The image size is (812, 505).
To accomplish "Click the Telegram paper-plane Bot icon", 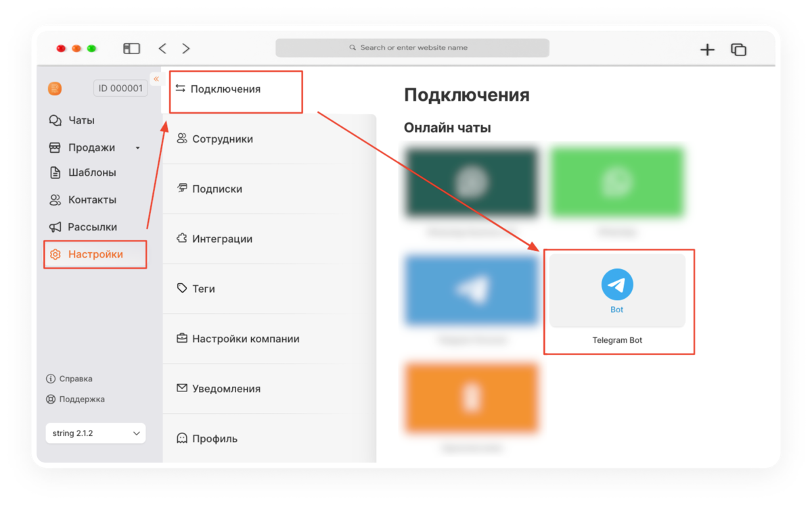I will tap(617, 285).
